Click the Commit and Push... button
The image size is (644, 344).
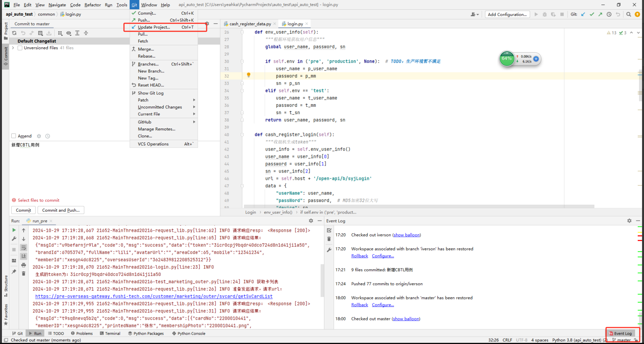point(61,210)
